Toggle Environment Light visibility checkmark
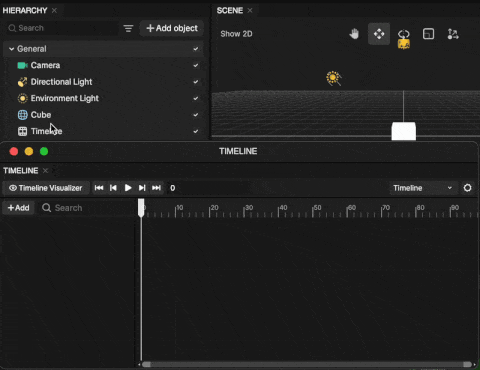 (x=196, y=98)
